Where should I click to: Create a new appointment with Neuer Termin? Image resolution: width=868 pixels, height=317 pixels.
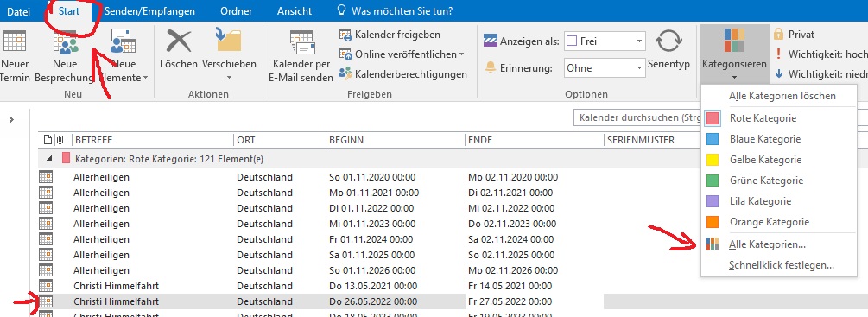[x=15, y=56]
